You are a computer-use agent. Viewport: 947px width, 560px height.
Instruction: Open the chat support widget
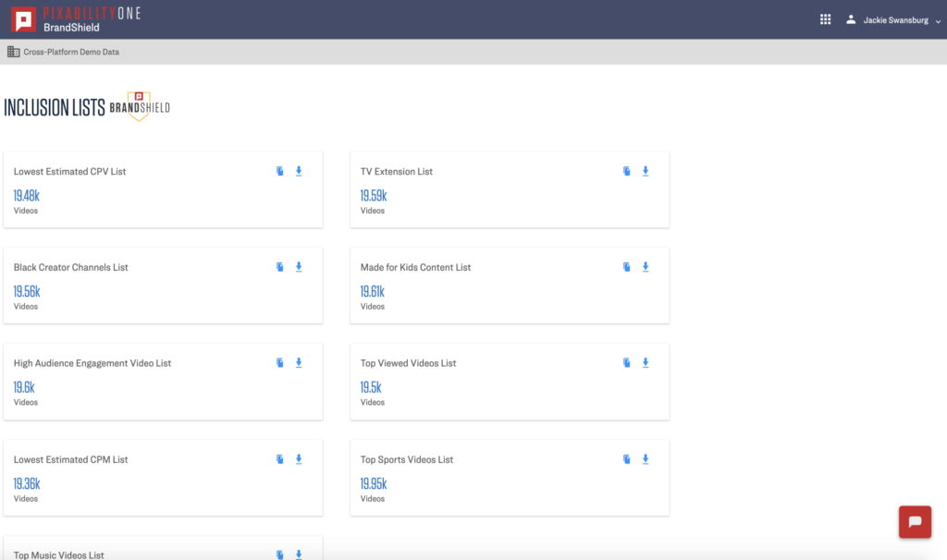point(915,522)
